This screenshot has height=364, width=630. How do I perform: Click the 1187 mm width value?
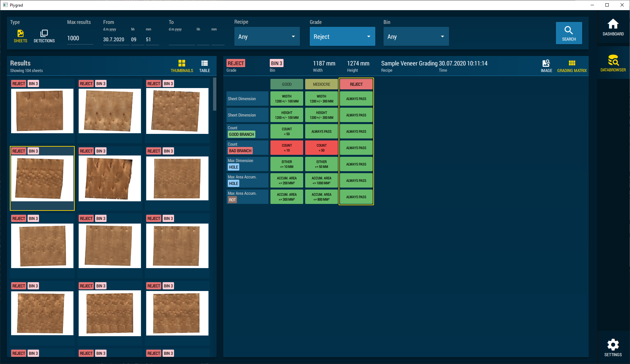pos(324,63)
